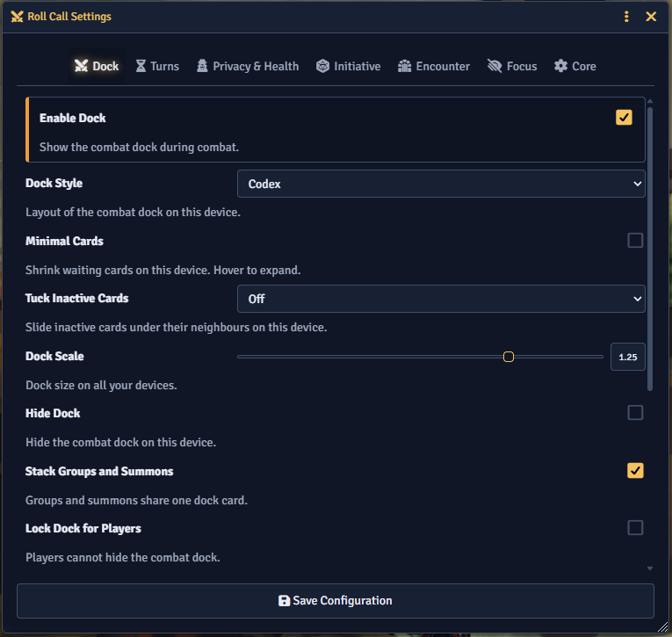672x637 pixels.
Task: Open the Dock Style dropdown showing Codex
Action: [441, 184]
